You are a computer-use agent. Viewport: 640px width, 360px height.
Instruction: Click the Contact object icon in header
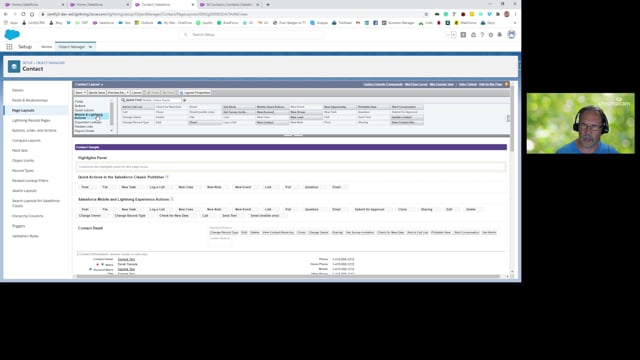pos(14,66)
